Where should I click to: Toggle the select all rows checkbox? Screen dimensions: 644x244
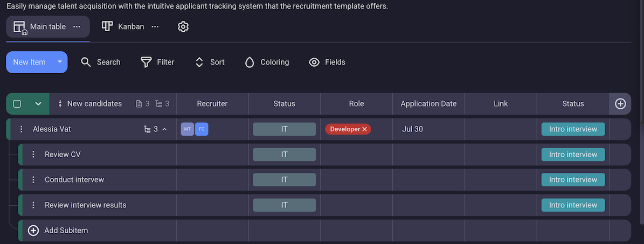pos(17,103)
